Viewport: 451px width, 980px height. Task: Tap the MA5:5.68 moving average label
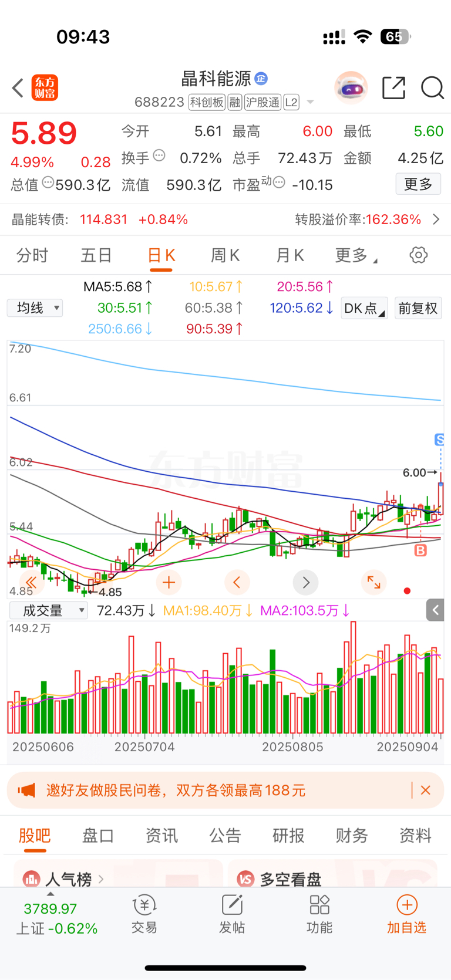pos(117,286)
